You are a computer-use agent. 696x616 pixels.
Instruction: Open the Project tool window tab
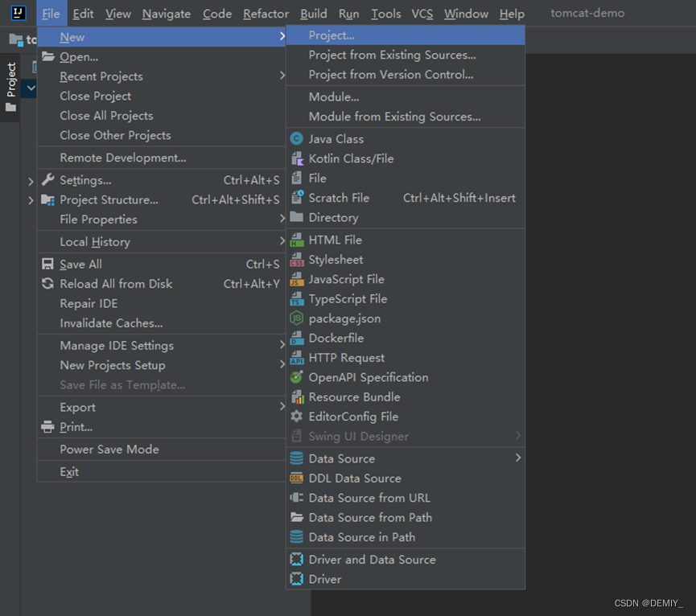pos(10,87)
